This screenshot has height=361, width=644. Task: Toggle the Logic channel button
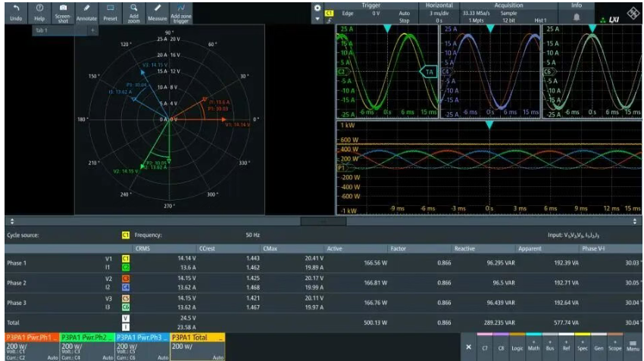coord(517,347)
